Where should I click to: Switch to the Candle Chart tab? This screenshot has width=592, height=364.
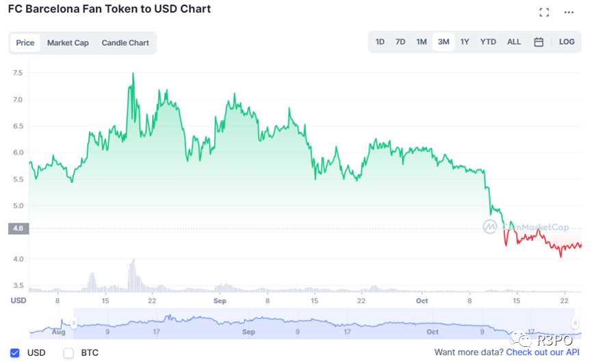(x=125, y=42)
